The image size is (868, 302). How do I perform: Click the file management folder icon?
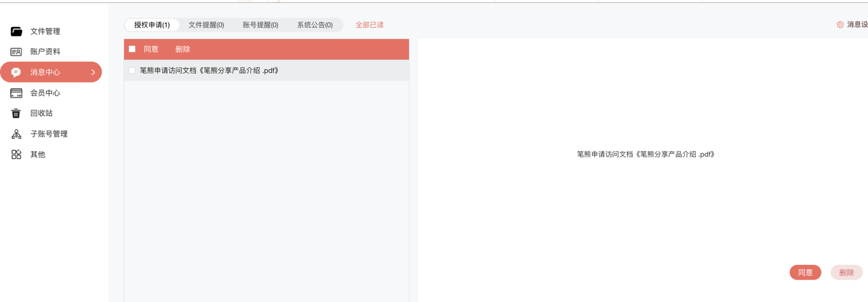(16, 31)
